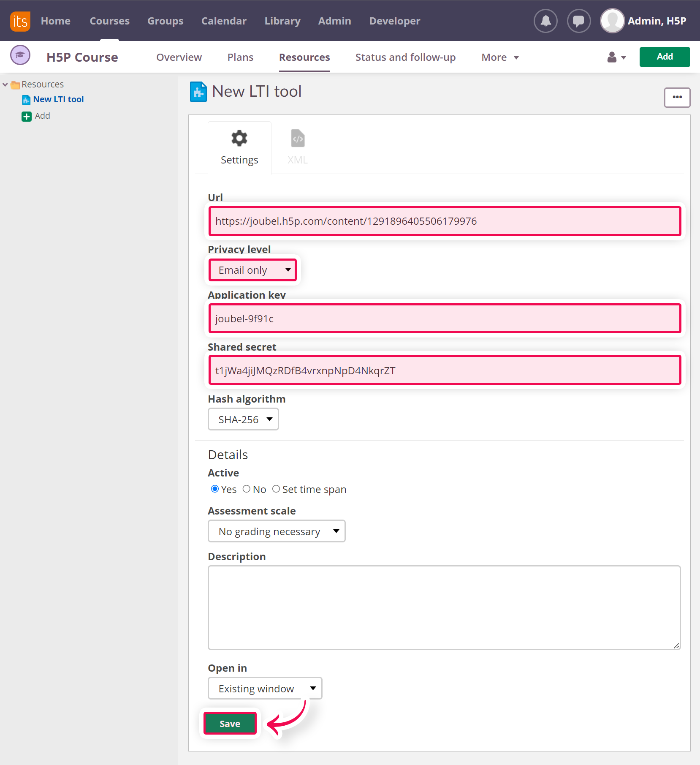
Task: Click the Resources label in sidebar tree
Action: point(43,84)
